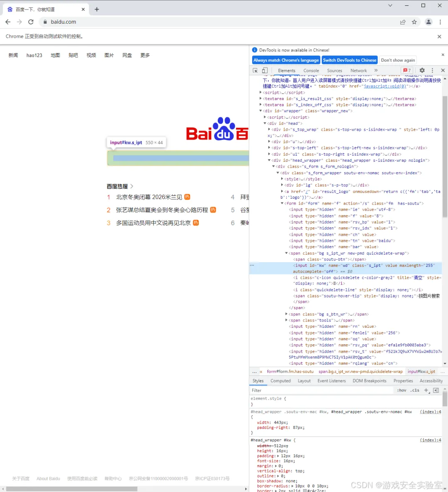Click the page horizontal scrollbar thumb

71,489
